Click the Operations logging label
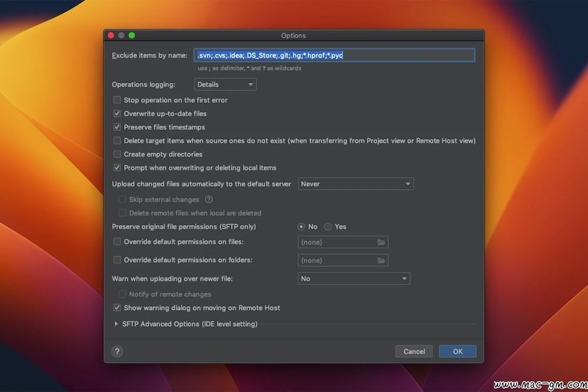Image resolution: width=588 pixels, height=392 pixels. tap(143, 85)
